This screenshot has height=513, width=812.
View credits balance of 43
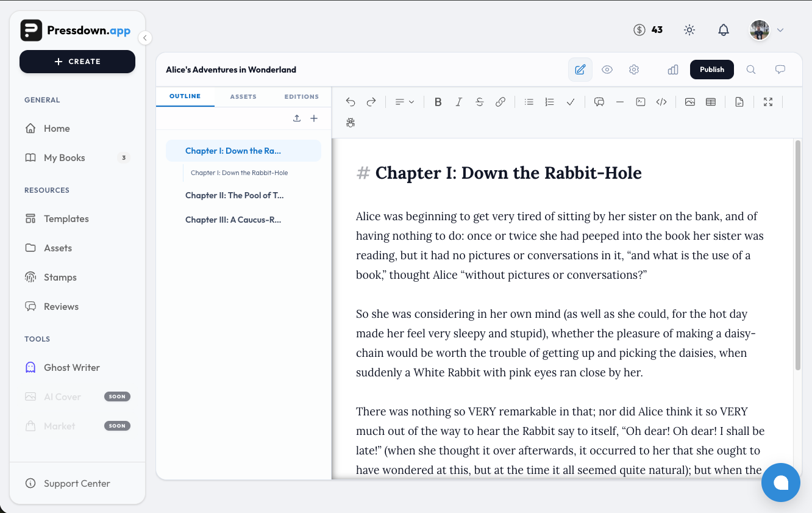pos(648,29)
